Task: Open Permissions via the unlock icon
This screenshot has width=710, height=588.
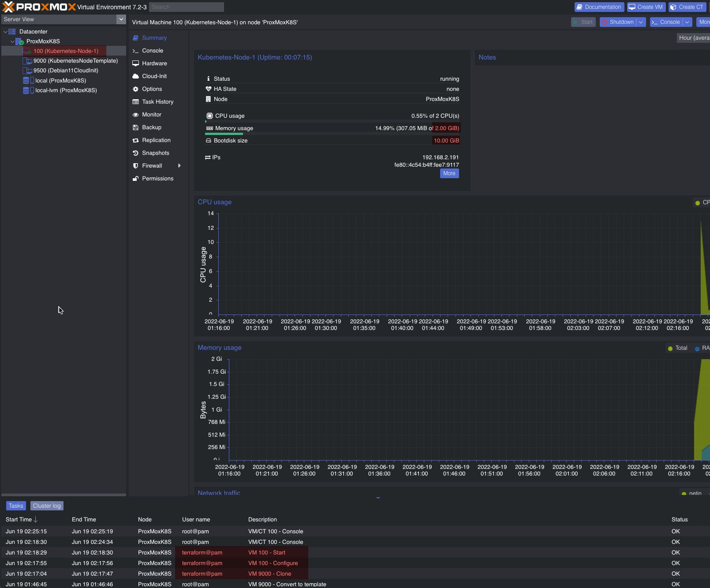Action: click(136, 179)
